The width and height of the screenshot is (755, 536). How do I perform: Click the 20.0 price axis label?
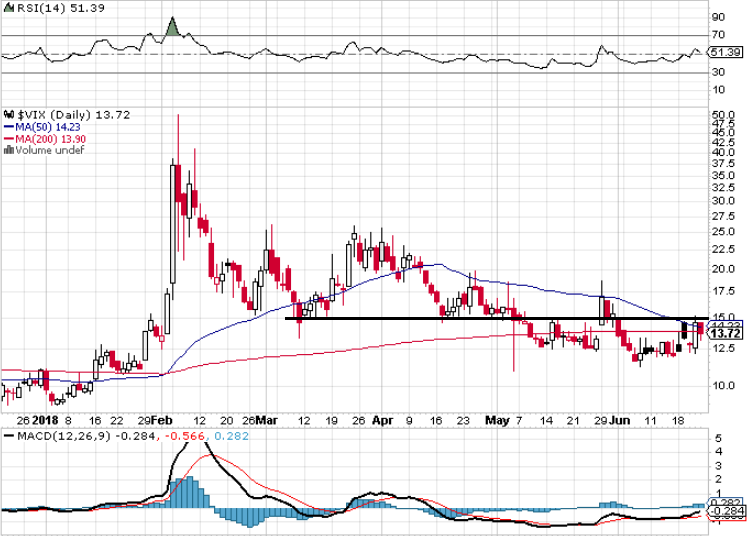click(724, 269)
